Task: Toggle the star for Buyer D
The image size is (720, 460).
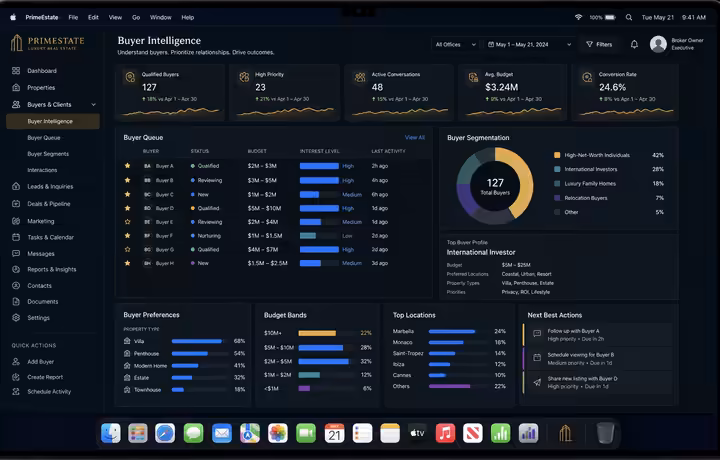Action: coord(128,208)
